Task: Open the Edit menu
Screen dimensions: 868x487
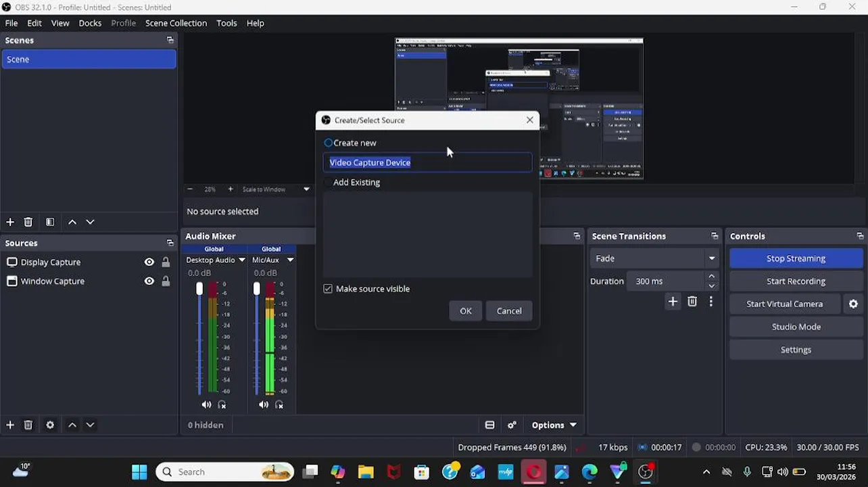Action: [x=34, y=23]
